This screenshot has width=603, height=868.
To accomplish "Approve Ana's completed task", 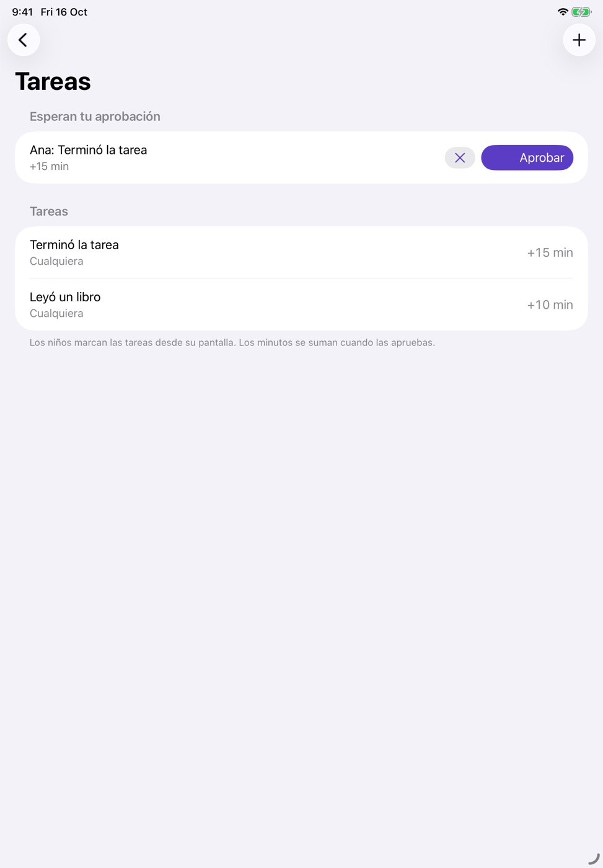I will (x=527, y=158).
